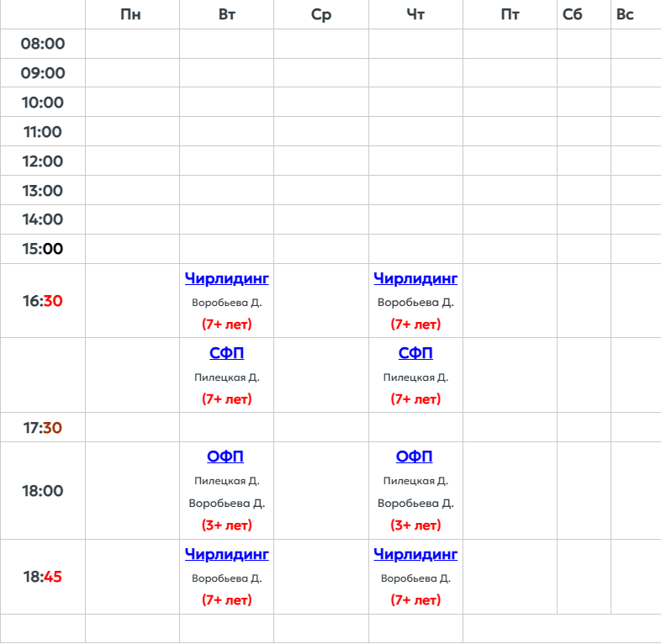Screen dimensions: 661x644
Task: Click the Tuesday СФП class link
Action: 226,353
